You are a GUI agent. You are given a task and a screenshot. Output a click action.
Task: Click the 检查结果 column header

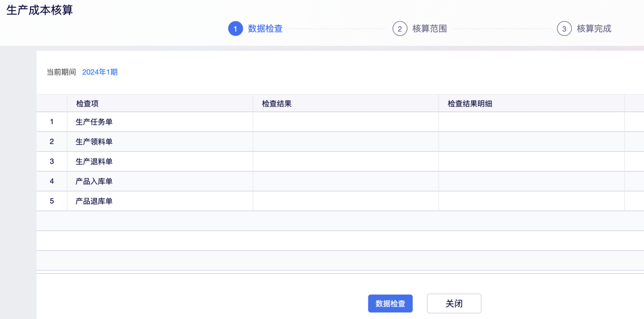click(x=277, y=103)
